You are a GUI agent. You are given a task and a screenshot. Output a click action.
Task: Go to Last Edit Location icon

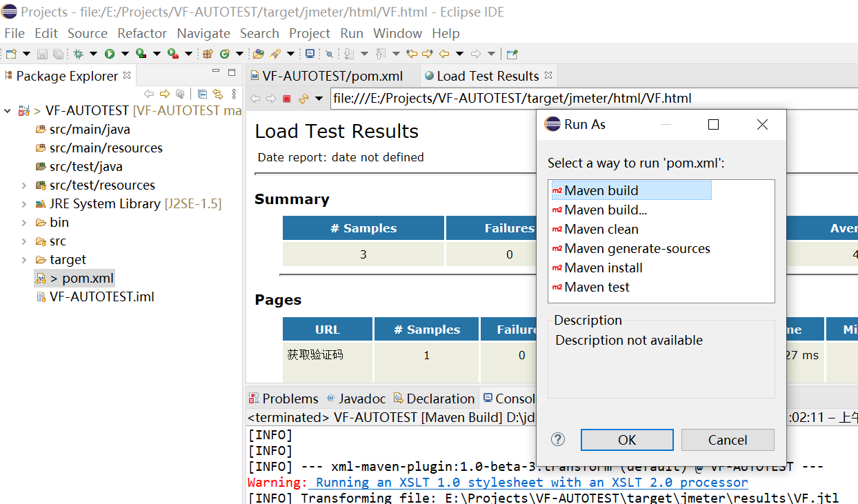point(412,54)
